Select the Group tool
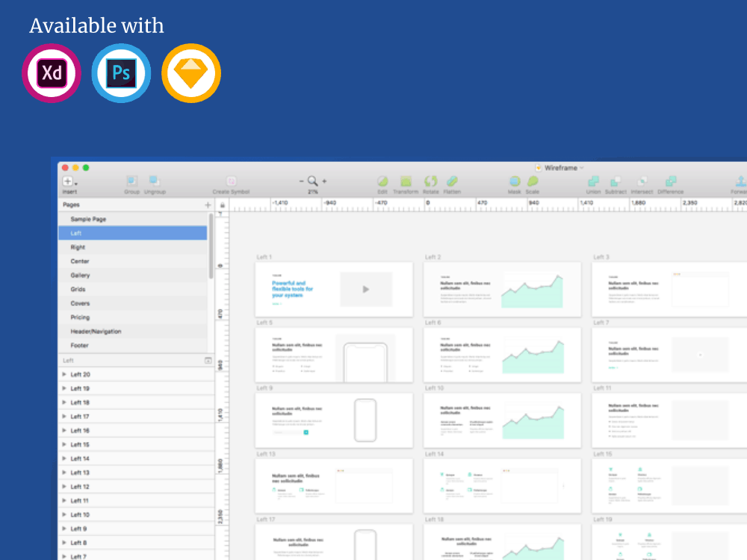This screenshot has width=747, height=560. pos(131,181)
